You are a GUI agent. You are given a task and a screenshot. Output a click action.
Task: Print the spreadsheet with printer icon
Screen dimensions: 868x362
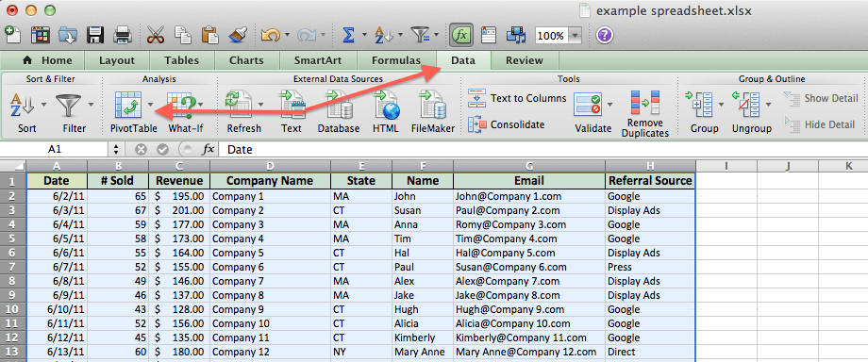123,36
